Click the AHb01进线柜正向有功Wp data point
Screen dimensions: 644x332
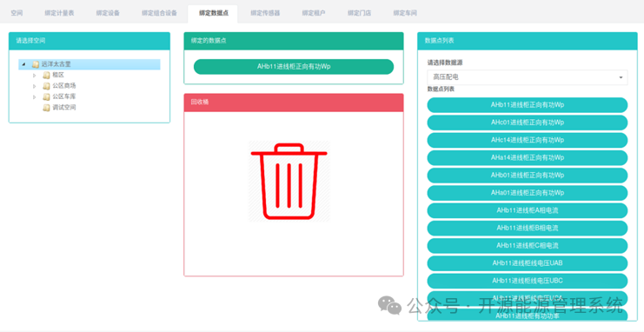[528, 176]
